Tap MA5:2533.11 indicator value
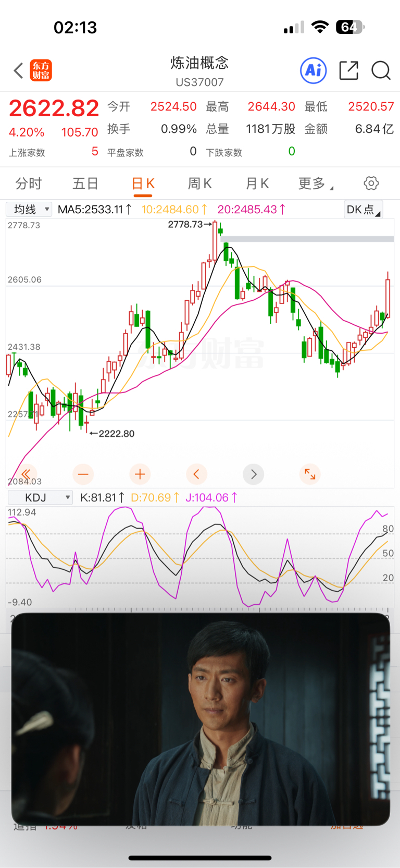This screenshot has height=868, width=400. (x=95, y=210)
